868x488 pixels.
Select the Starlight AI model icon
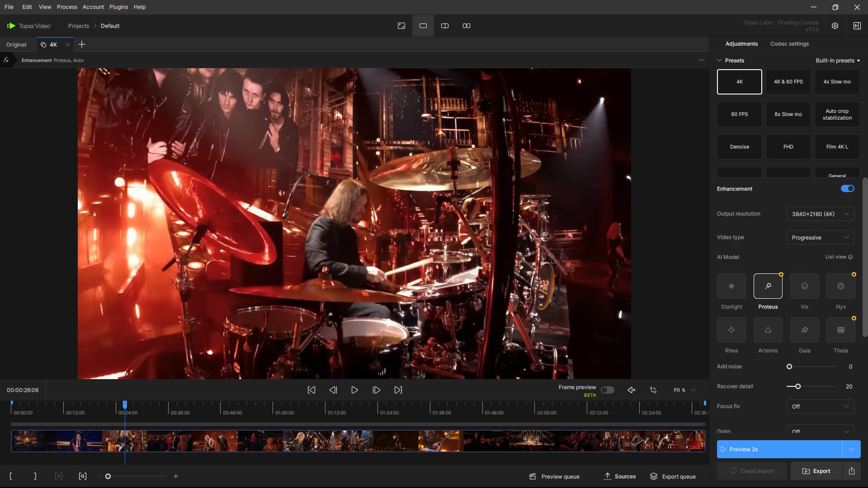tap(731, 286)
